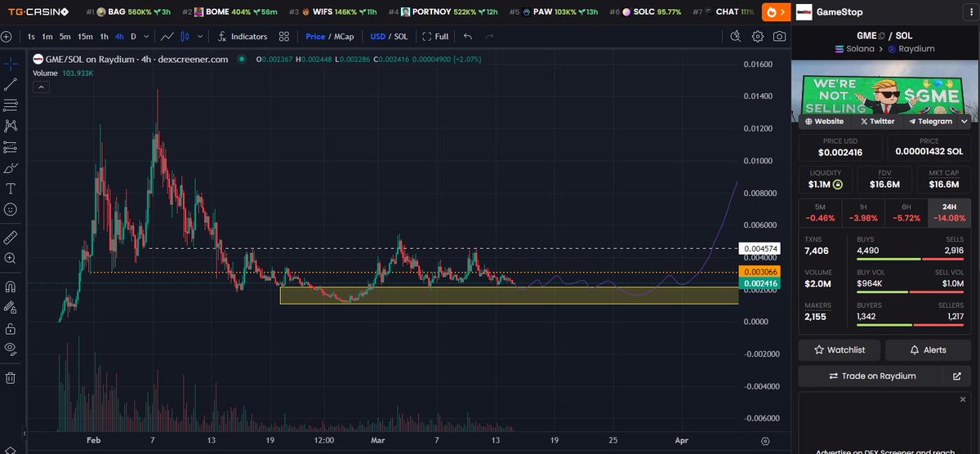Switch chart to 15m interval

click(85, 37)
